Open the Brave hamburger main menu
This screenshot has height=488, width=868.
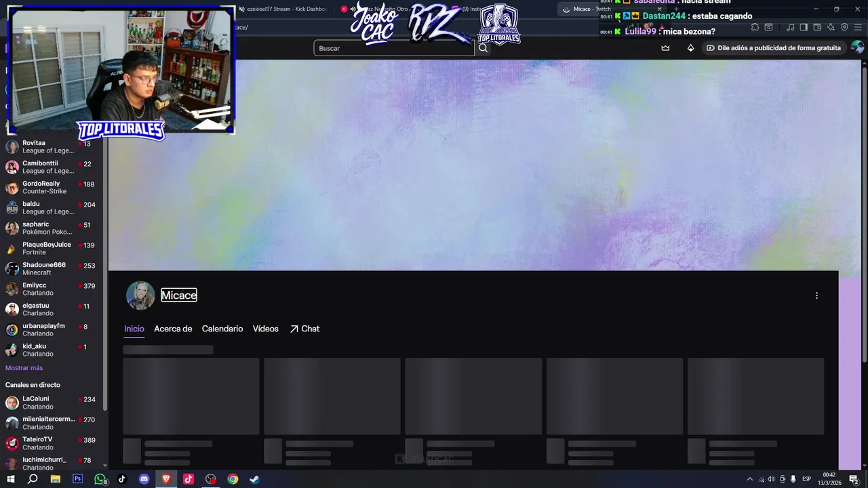[x=859, y=27]
